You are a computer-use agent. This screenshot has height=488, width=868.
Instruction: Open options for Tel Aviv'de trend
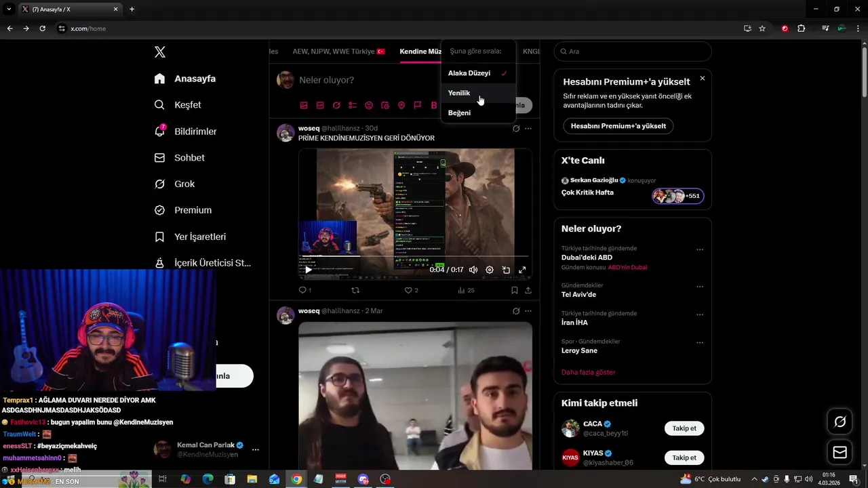click(700, 287)
